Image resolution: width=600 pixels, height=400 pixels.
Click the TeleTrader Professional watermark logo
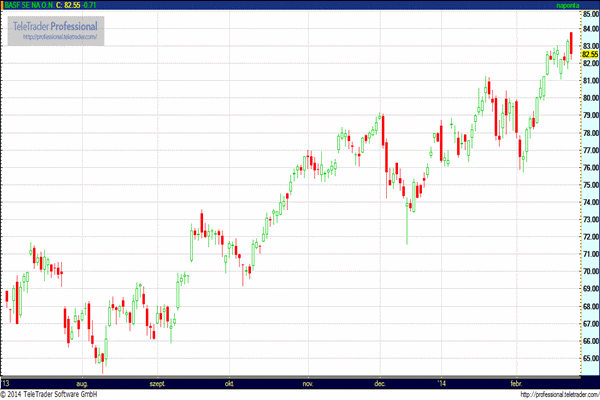56,31
